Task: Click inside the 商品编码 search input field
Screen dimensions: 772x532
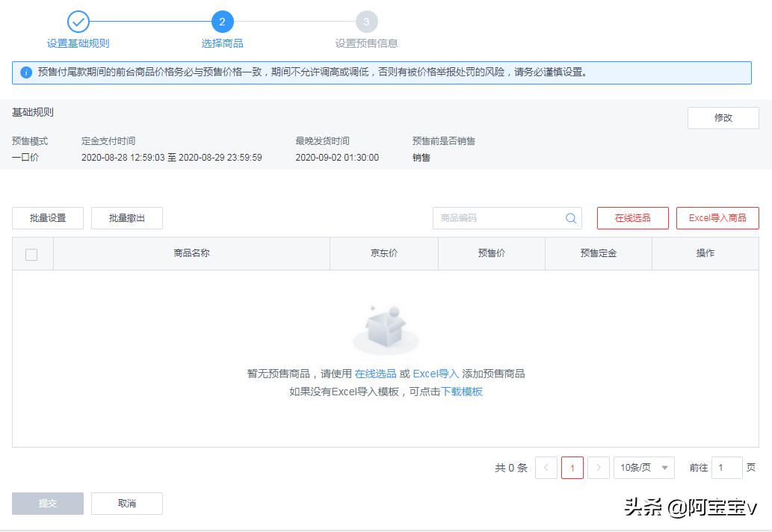Action: 493,217
